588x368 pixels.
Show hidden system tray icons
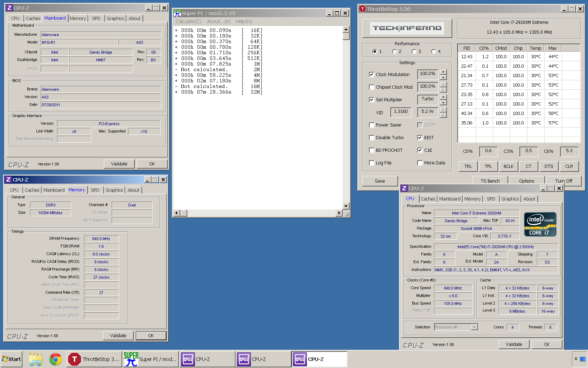576,359
